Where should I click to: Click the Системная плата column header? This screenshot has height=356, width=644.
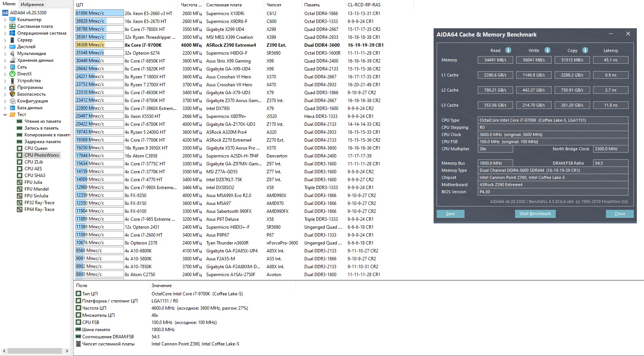pyautogui.click(x=234, y=5)
